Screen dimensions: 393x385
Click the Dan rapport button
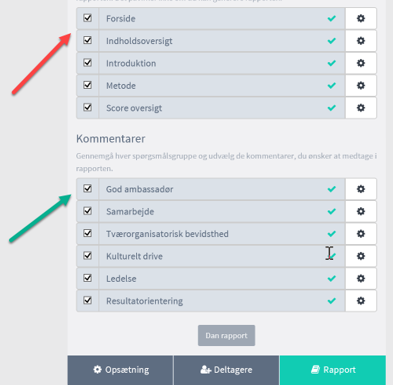click(x=226, y=335)
